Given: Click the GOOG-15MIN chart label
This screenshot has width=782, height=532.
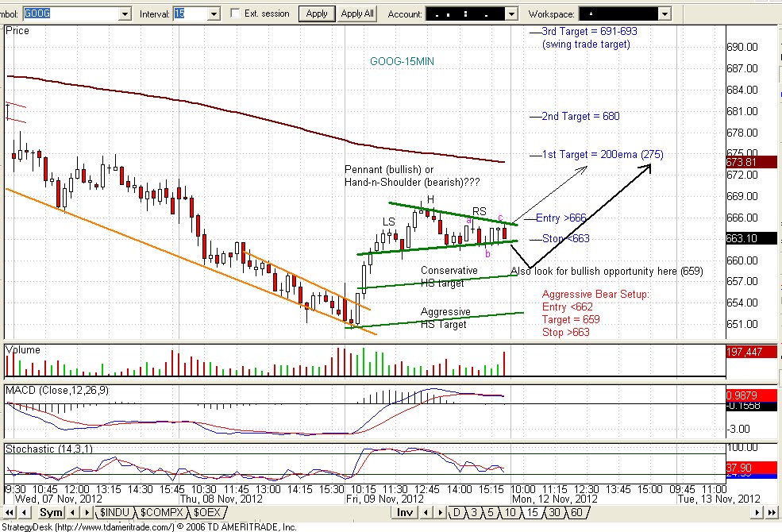Looking at the screenshot, I should pyautogui.click(x=402, y=61).
